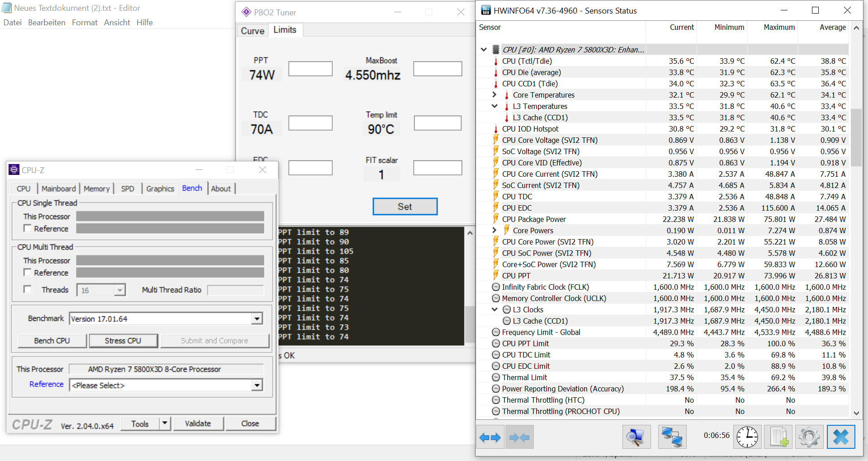The image size is (868, 461).
Task: Open HWiNFO sensor settings gear icon
Action: click(x=809, y=437)
